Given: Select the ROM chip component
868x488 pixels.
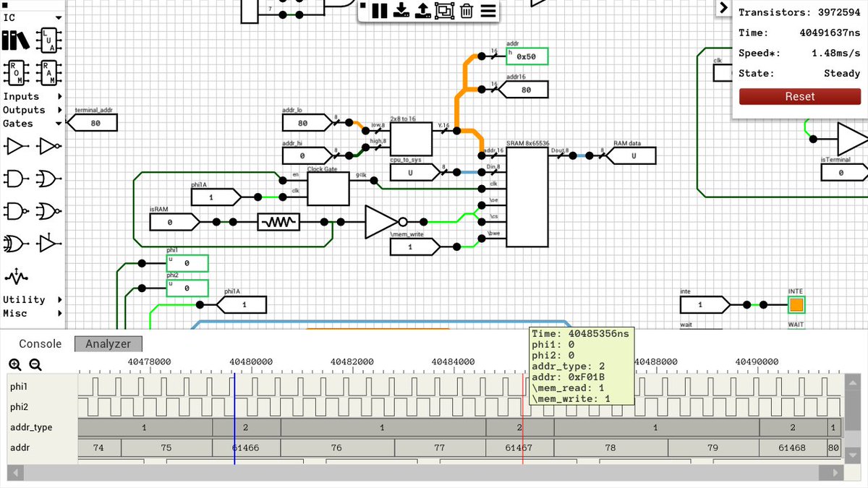Looking at the screenshot, I should 15,72.
